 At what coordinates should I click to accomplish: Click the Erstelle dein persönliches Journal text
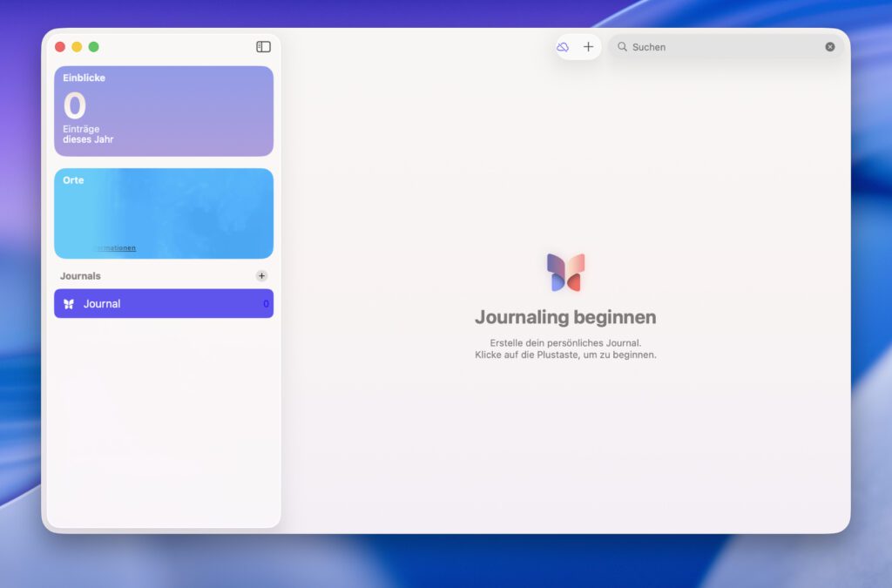566,342
